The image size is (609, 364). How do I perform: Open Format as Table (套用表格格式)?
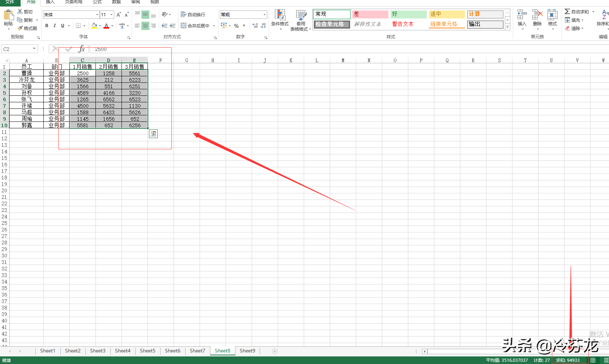pos(301,20)
